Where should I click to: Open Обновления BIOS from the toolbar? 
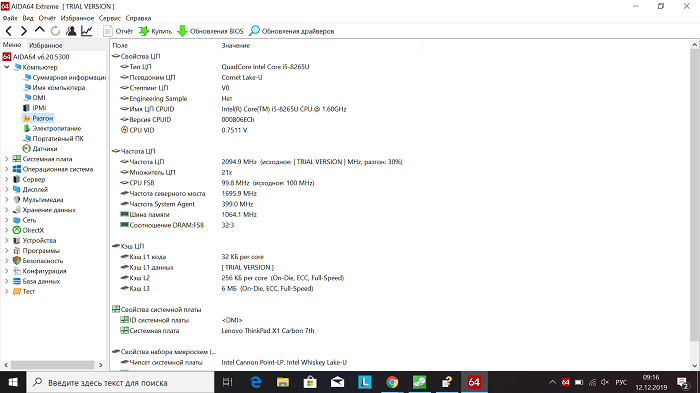[x=210, y=31]
